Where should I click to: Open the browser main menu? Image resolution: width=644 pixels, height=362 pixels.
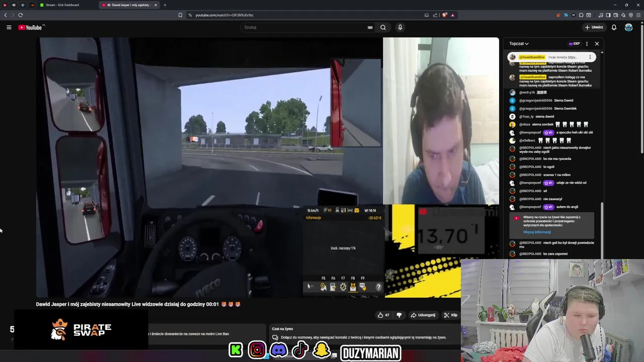pos(638,15)
